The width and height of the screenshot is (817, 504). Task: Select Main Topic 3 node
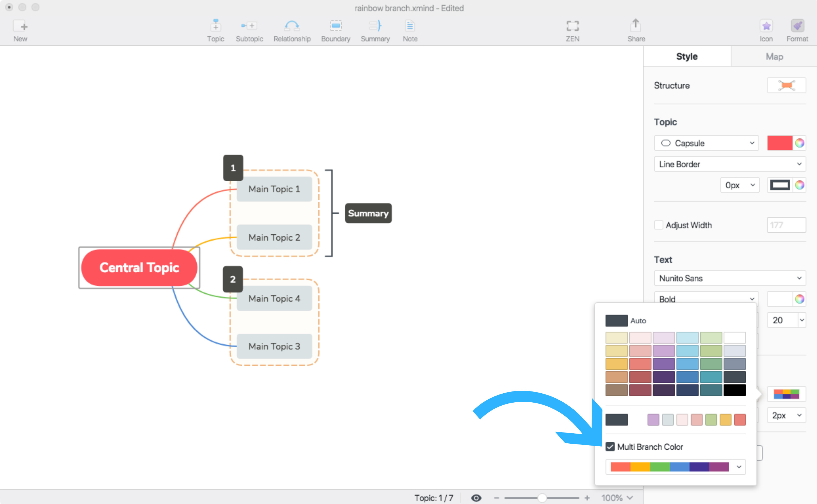(274, 346)
